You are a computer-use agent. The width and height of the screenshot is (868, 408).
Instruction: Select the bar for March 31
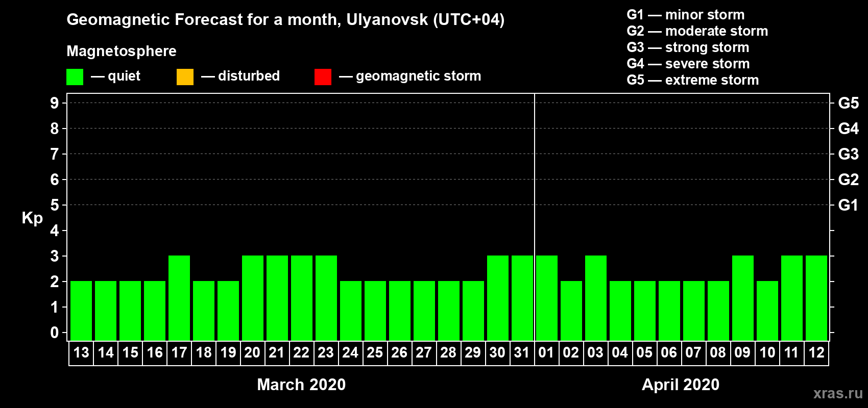[522, 298]
